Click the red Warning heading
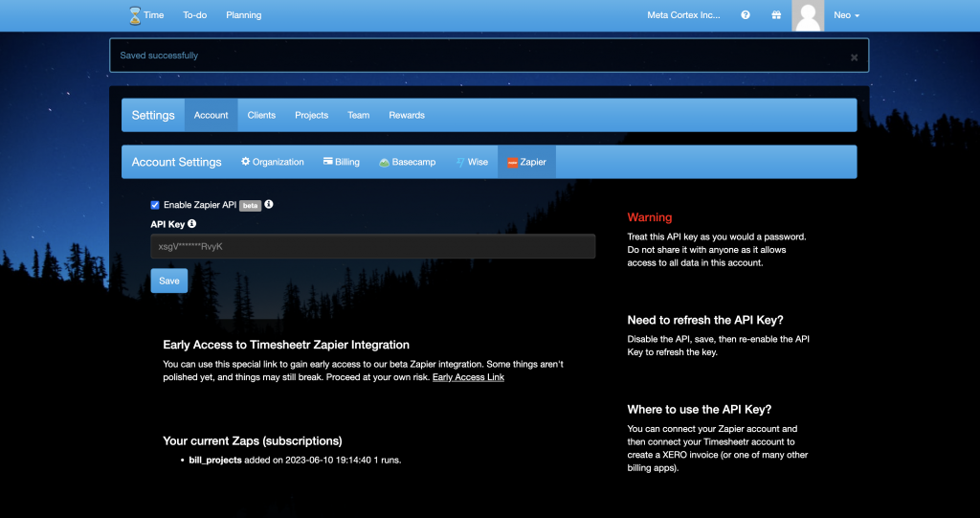 650,217
